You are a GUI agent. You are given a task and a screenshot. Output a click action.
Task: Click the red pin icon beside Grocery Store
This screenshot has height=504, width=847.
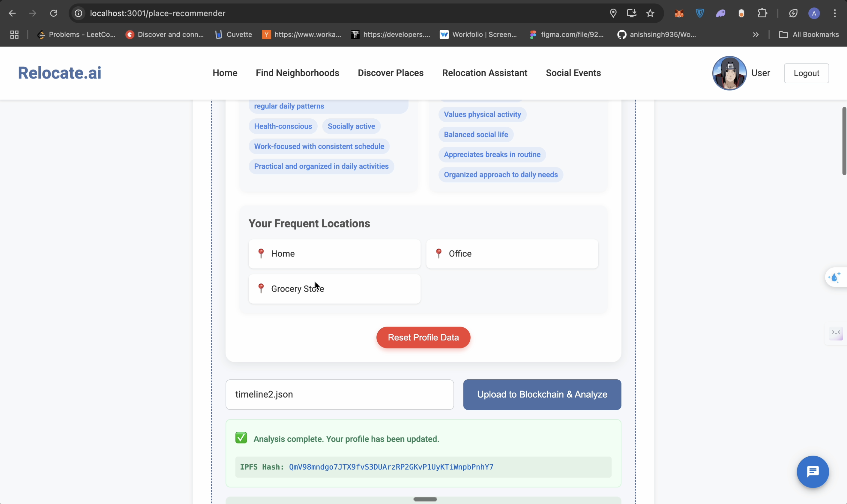click(x=261, y=289)
